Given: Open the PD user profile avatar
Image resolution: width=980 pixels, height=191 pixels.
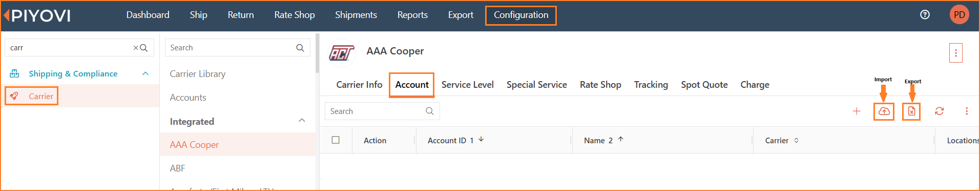Looking at the screenshot, I should click(x=959, y=15).
